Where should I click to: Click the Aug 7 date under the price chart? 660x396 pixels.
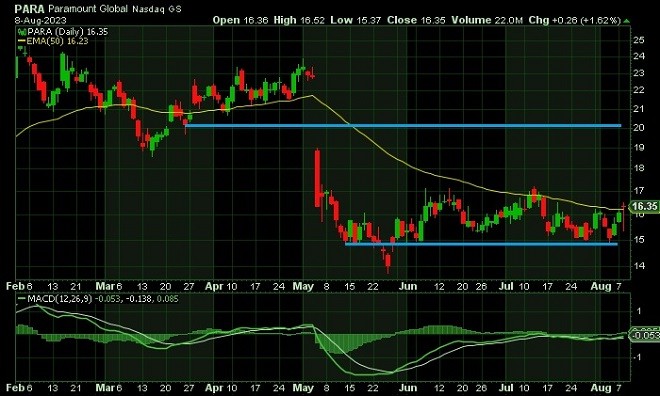[606, 287]
